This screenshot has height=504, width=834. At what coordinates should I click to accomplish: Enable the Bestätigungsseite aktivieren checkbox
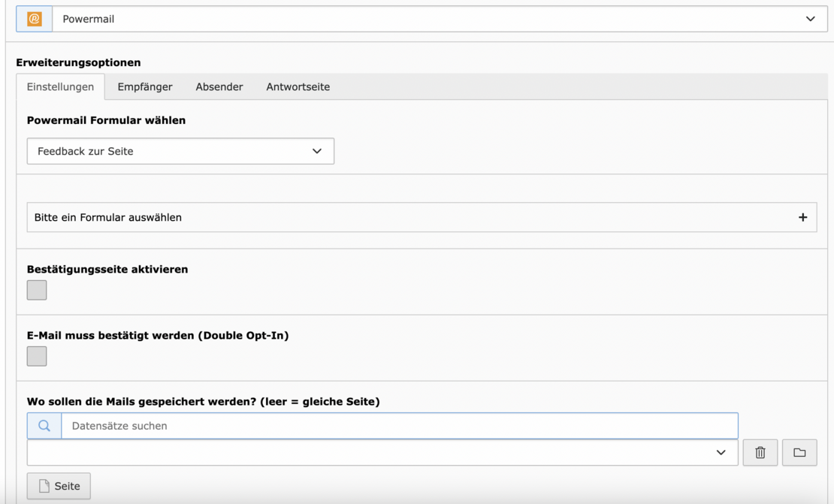[x=37, y=290]
